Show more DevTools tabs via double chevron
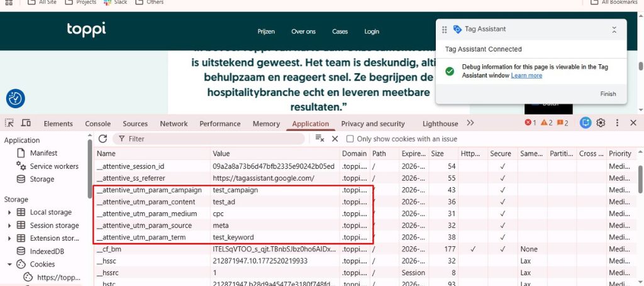 [x=470, y=123]
